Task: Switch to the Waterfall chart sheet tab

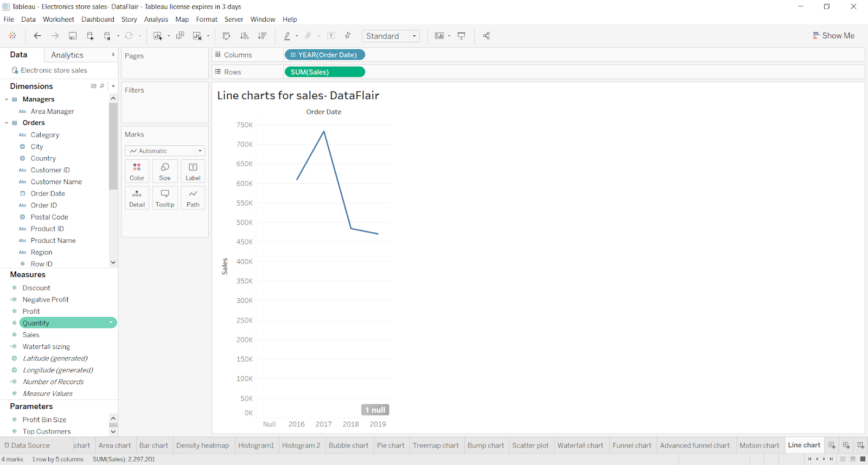Action: pos(580,445)
